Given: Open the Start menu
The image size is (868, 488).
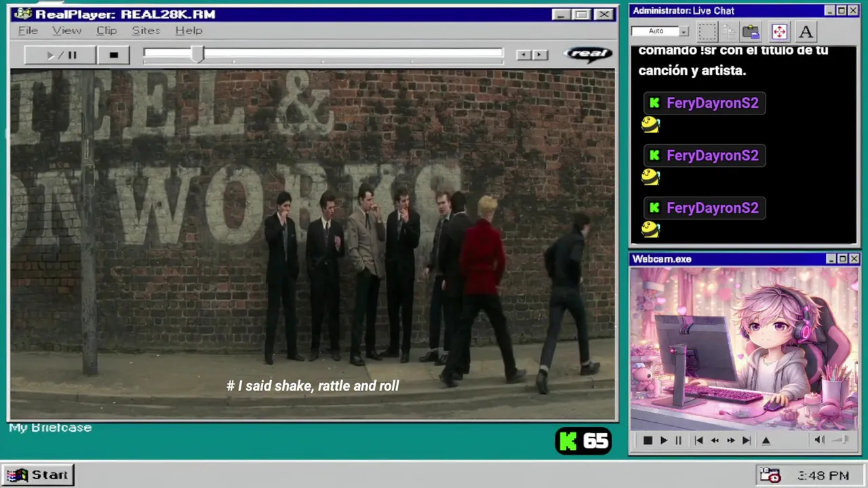Looking at the screenshot, I should (38, 475).
